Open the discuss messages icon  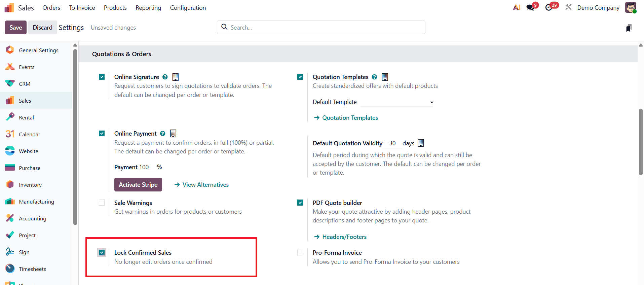coord(530,7)
